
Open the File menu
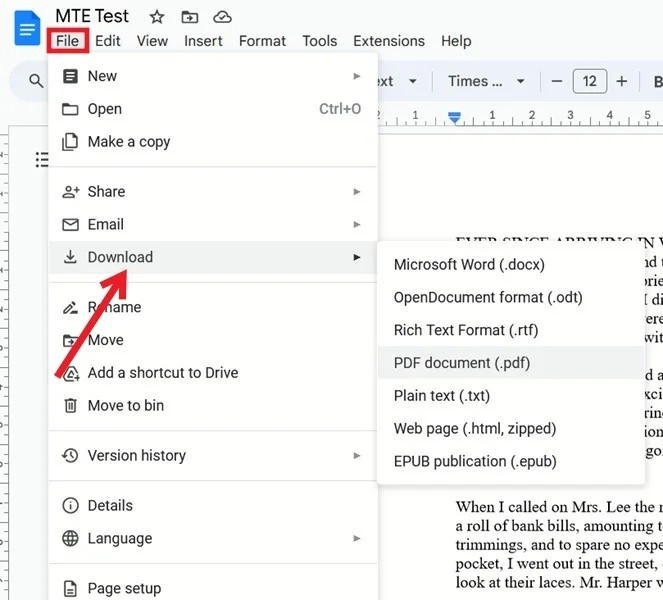pos(67,41)
